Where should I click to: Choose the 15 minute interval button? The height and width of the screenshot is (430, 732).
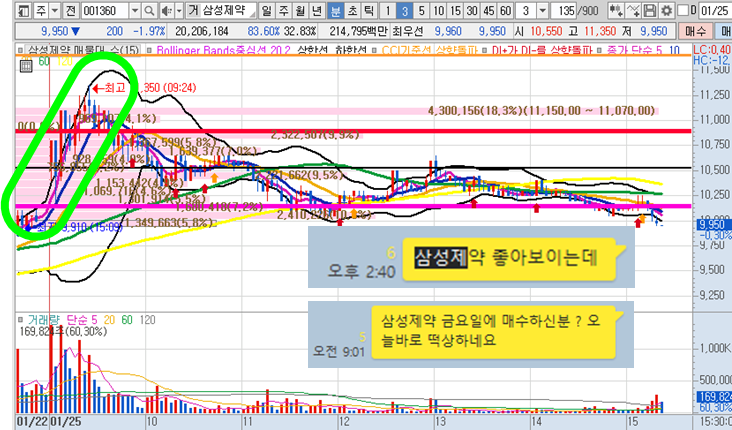455,10
